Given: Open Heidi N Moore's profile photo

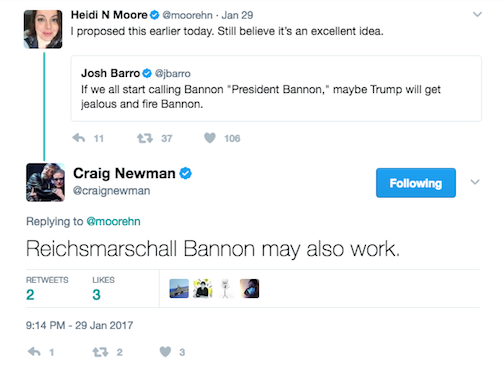Looking at the screenshot, I should coord(43,29).
